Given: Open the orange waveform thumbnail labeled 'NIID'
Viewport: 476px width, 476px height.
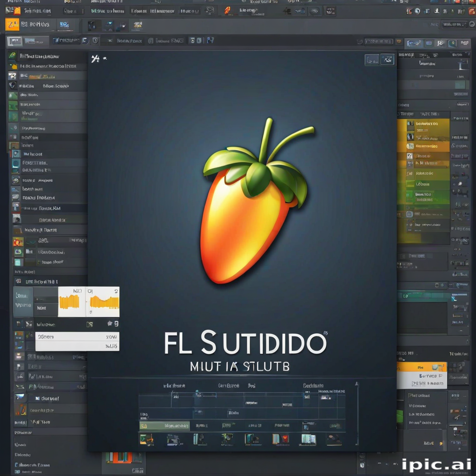Looking at the screenshot, I should point(72,302).
